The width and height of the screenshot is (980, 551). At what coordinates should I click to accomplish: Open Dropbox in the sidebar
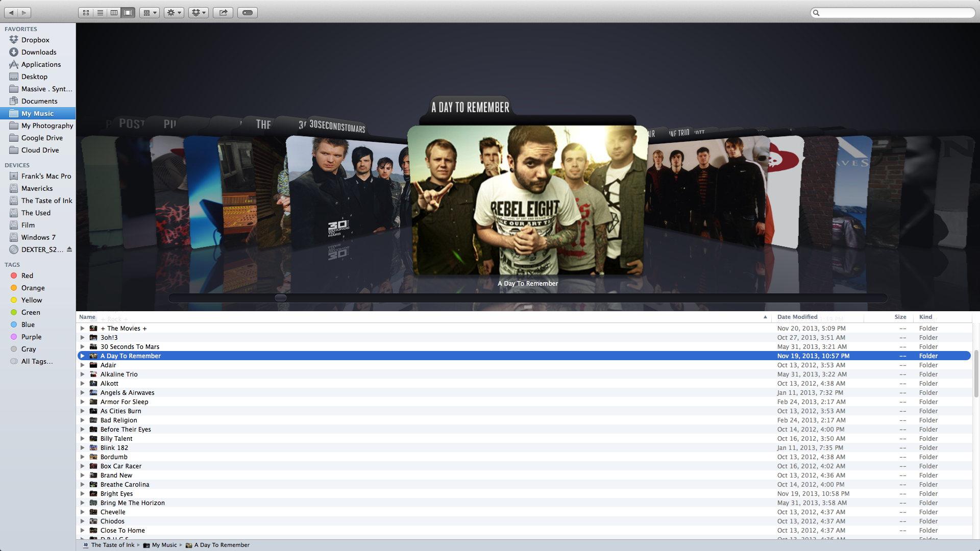click(35, 40)
